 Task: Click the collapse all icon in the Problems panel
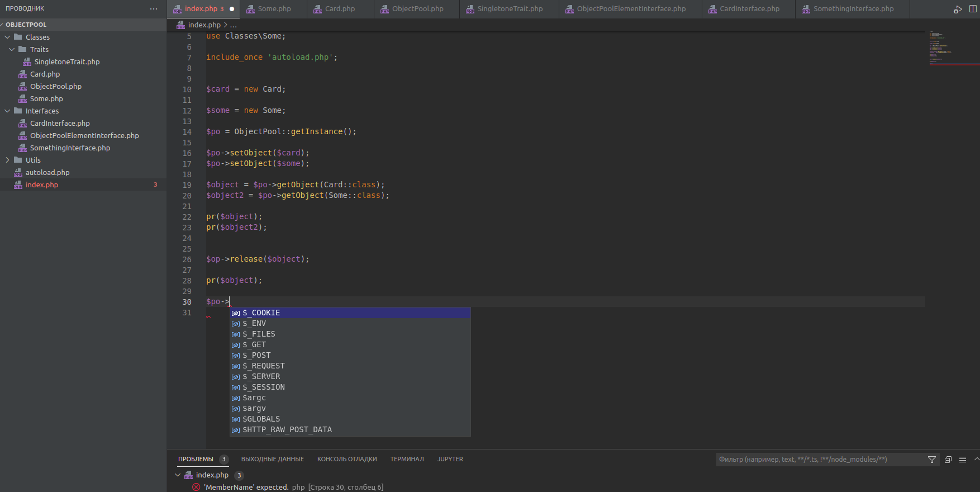(948, 460)
